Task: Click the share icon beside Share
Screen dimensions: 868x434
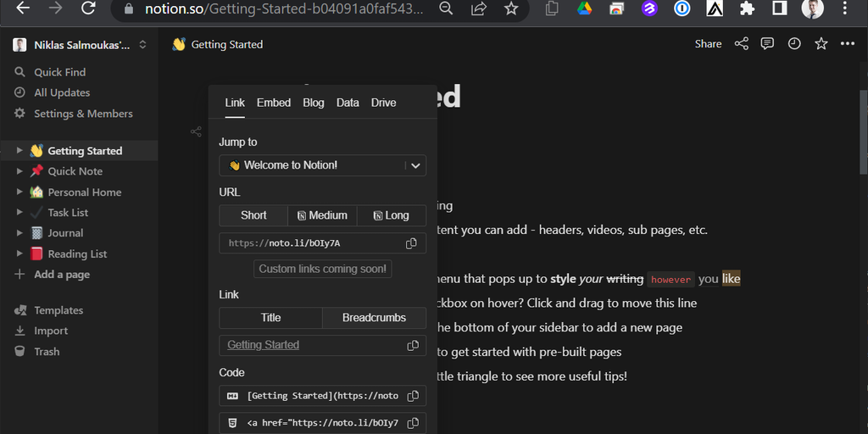Action: pyautogui.click(x=741, y=44)
